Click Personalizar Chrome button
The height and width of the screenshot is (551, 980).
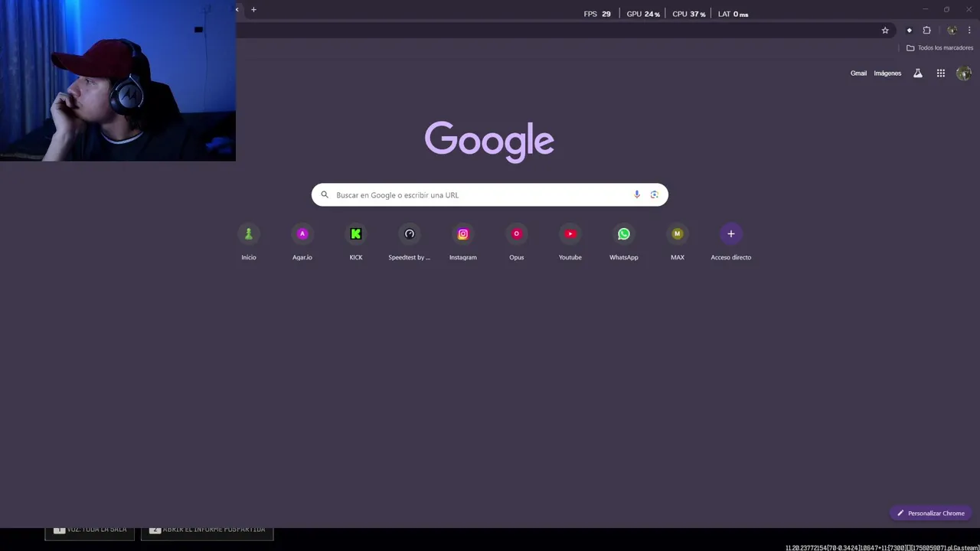click(x=931, y=514)
